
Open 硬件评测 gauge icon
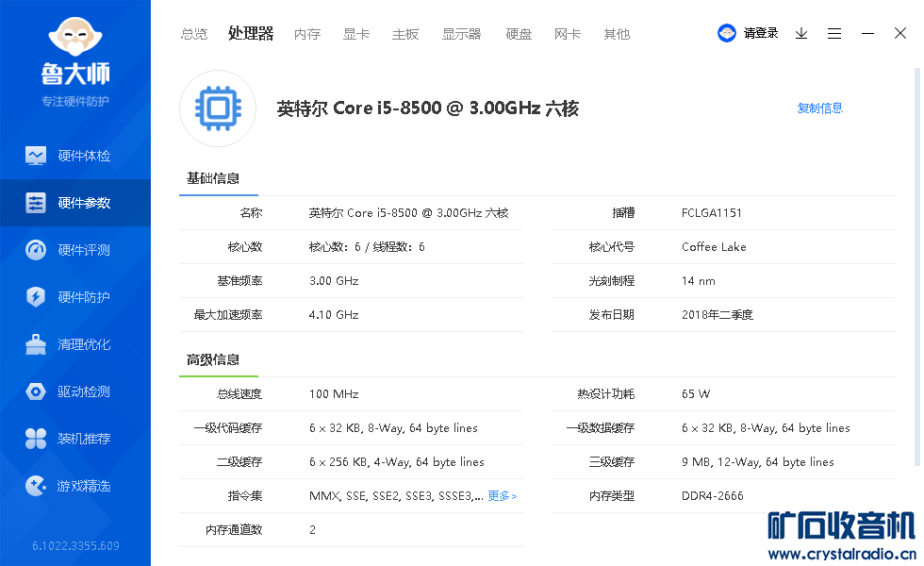[x=36, y=250]
